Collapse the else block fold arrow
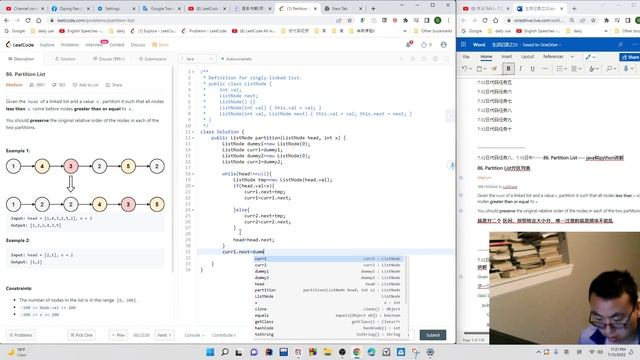 point(193,210)
